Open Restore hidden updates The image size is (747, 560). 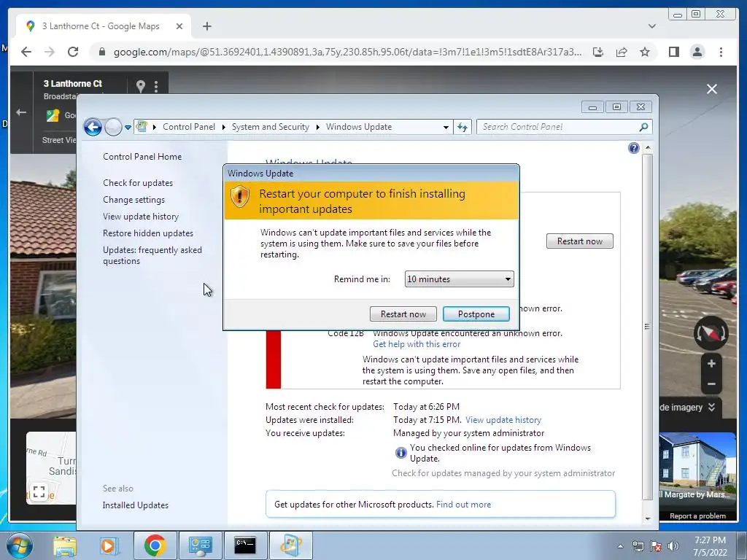148,233
